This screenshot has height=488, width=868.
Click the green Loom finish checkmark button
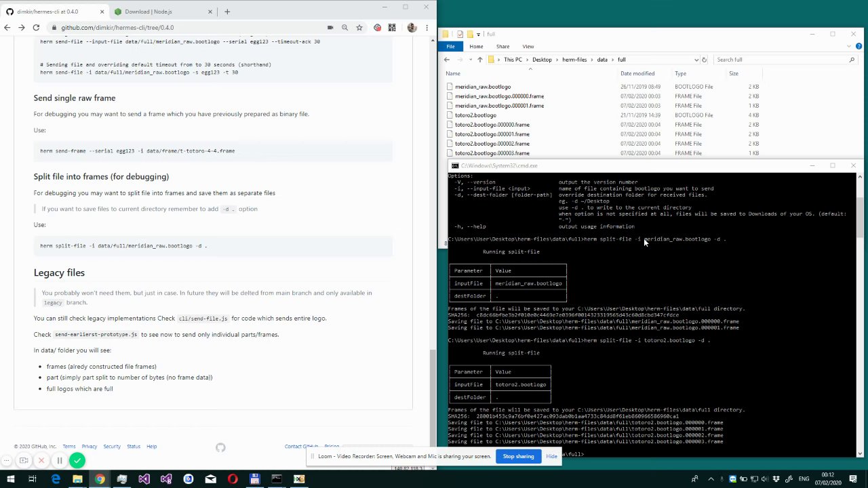click(x=77, y=461)
